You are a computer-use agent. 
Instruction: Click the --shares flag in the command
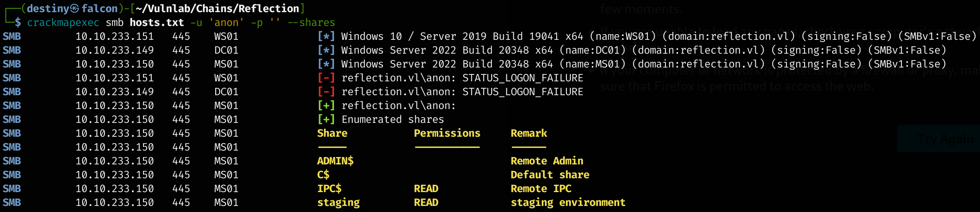point(311,22)
